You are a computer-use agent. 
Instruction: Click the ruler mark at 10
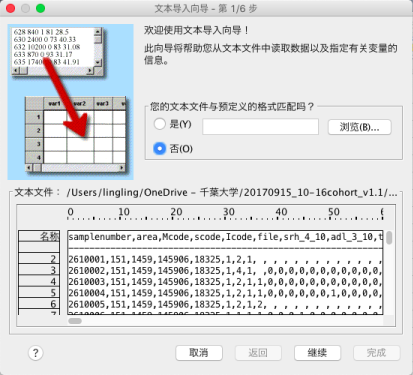pos(124,212)
